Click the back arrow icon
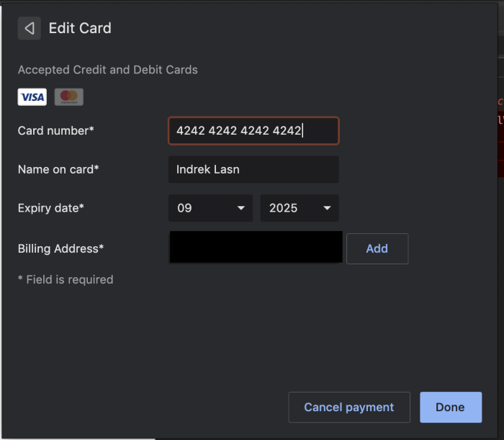The image size is (504, 440). (x=30, y=28)
